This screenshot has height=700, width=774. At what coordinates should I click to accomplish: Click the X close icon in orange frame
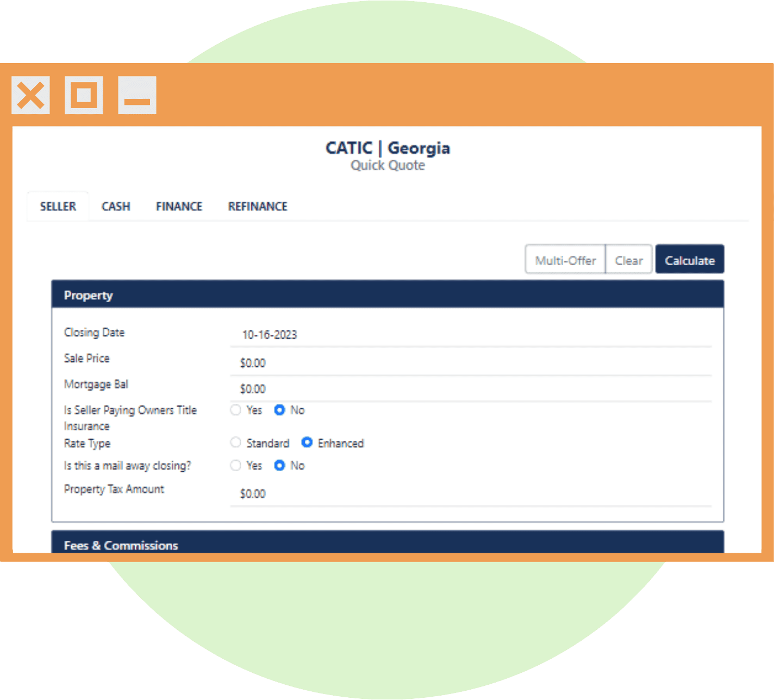pos(30,95)
